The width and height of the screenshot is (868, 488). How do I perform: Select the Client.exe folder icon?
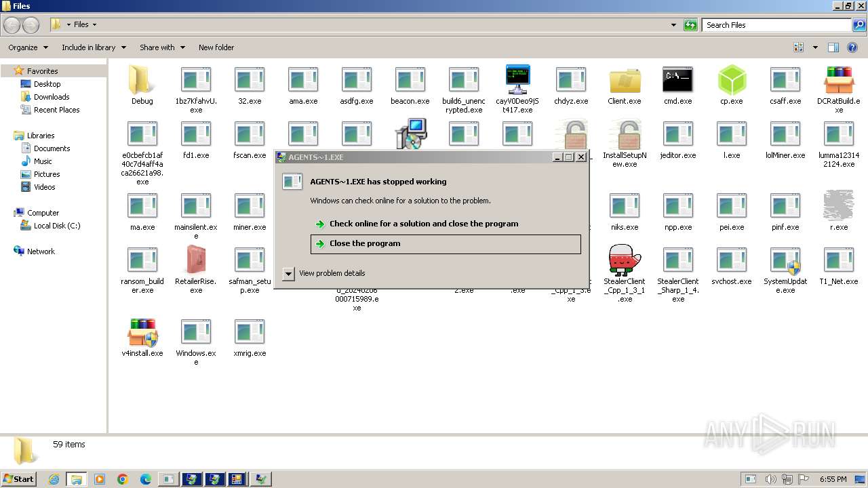[x=625, y=80]
